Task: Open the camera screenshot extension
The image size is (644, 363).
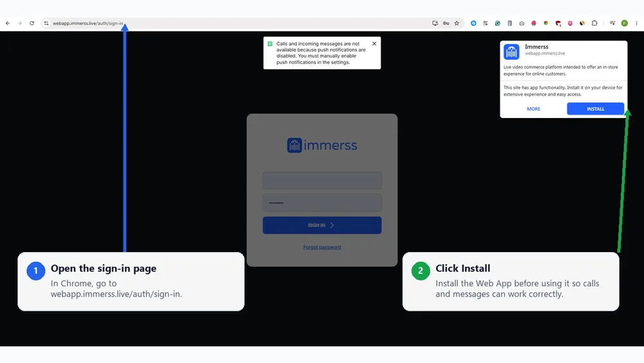Action: pyautogui.click(x=522, y=23)
